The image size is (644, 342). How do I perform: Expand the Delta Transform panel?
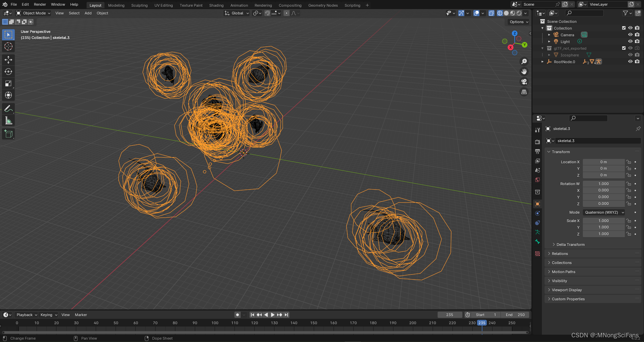tap(570, 245)
